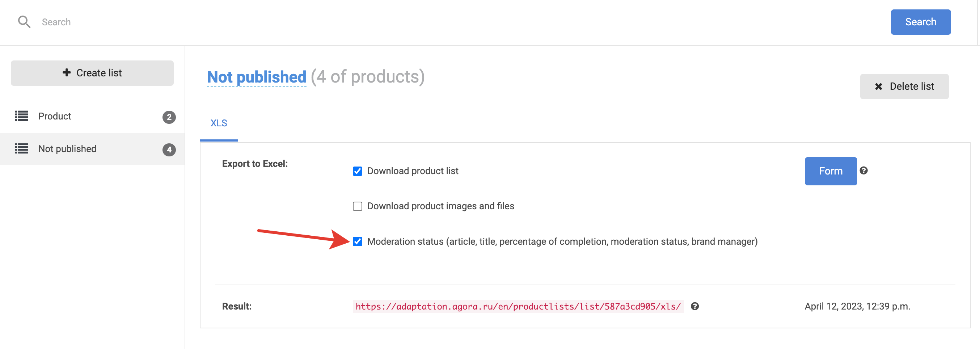Click the help icon next to result URL
This screenshot has width=980, height=349.
pyautogui.click(x=695, y=306)
